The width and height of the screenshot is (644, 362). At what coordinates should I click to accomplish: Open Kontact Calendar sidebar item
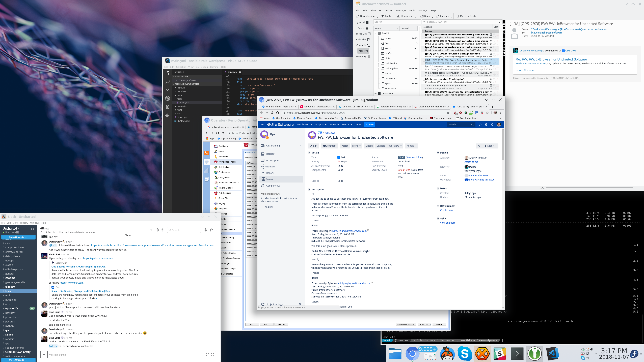pyautogui.click(x=363, y=40)
